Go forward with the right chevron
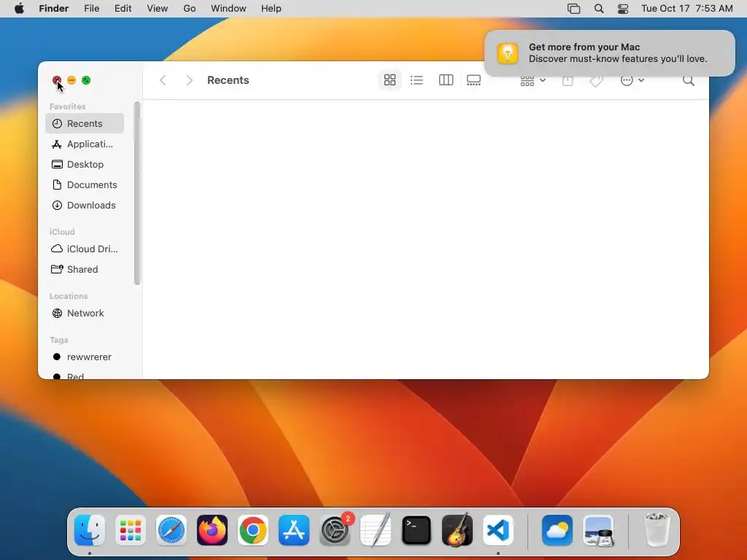This screenshot has width=747, height=560. coord(189,80)
